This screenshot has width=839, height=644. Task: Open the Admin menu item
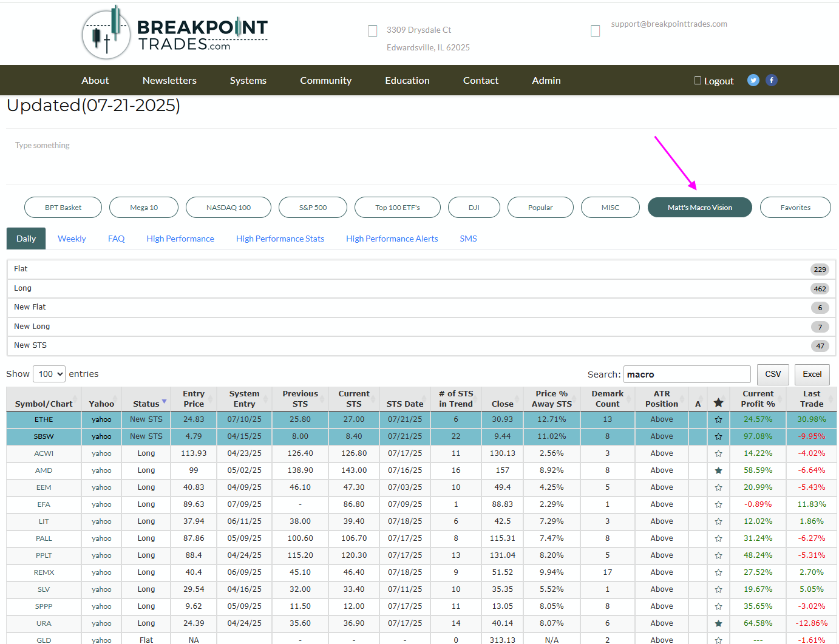tap(546, 80)
